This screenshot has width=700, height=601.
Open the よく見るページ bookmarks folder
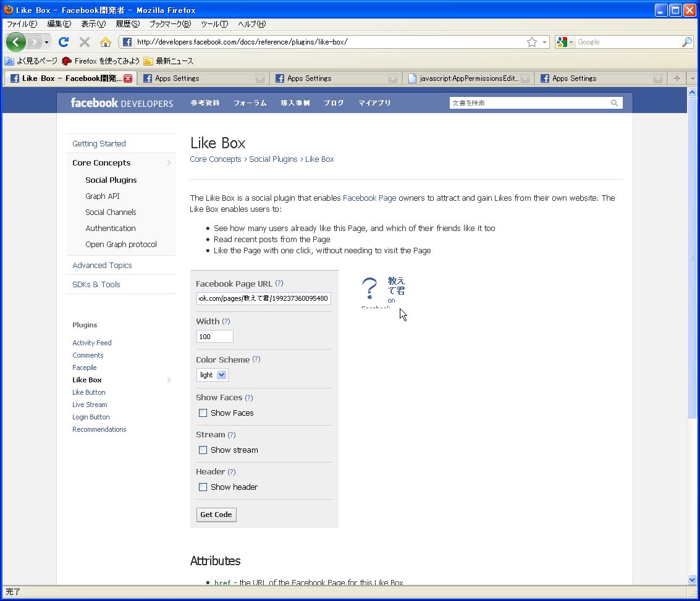[32, 61]
